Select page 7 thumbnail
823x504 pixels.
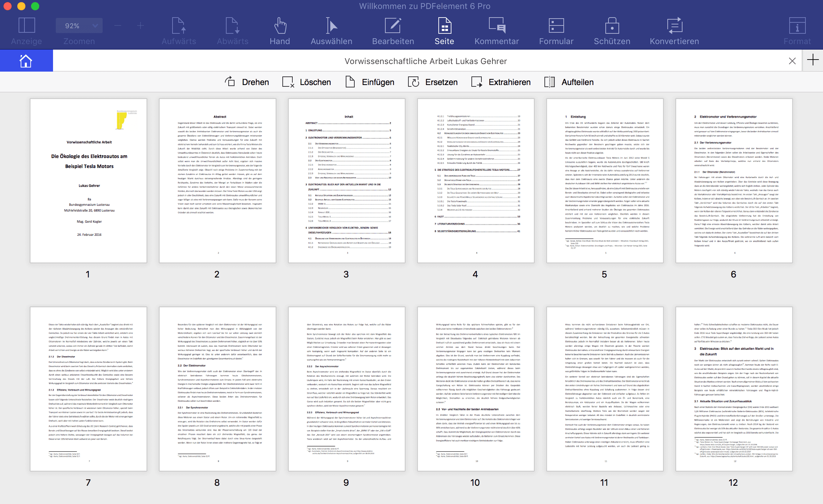coord(88,389)
